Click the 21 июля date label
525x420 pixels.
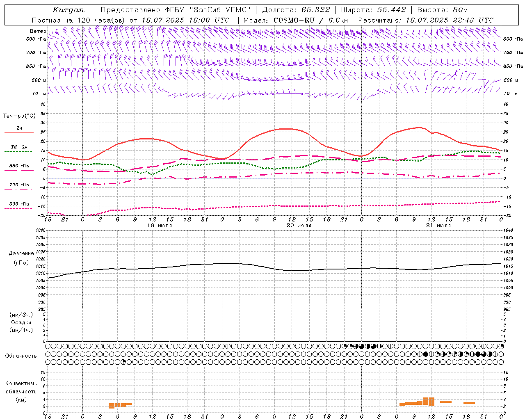(438, 226)
